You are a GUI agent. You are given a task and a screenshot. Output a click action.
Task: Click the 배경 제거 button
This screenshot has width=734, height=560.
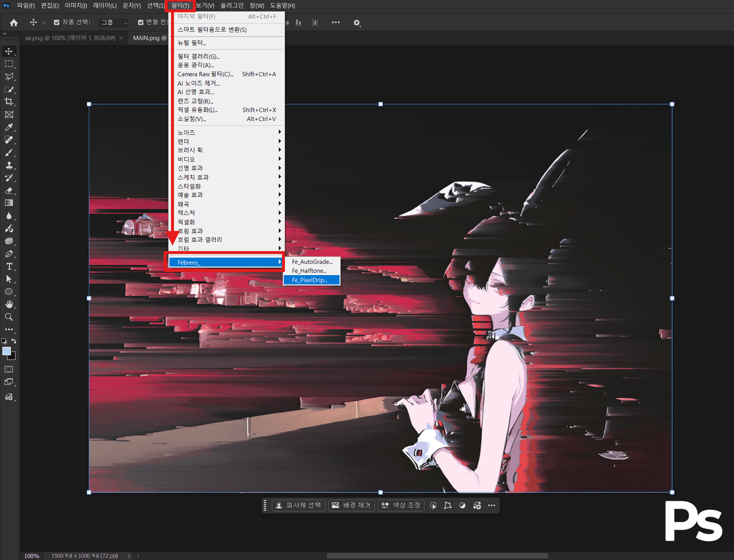(x=352, y=506)
